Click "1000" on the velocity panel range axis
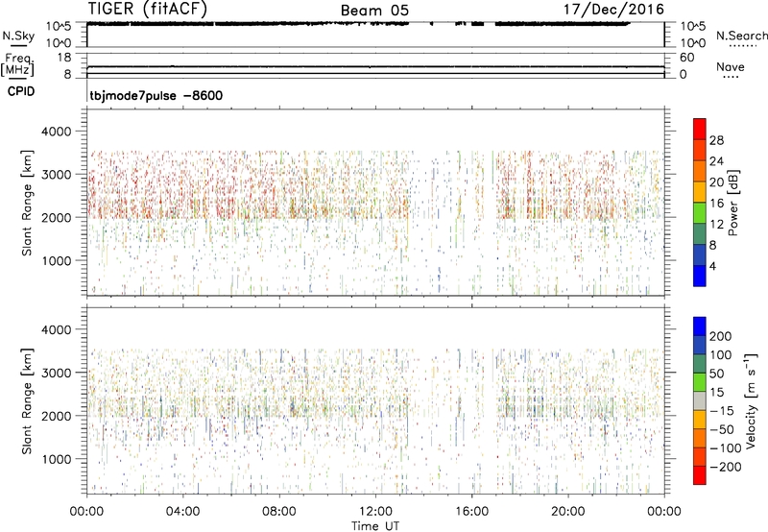Screen dimensions: 768x532 (57, 460)
